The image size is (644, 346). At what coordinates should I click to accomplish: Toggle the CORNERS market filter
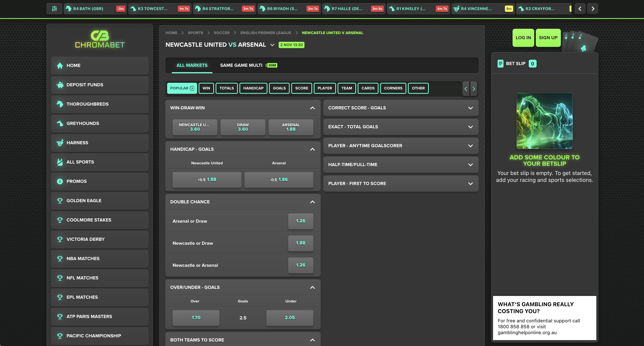(393, 88)
